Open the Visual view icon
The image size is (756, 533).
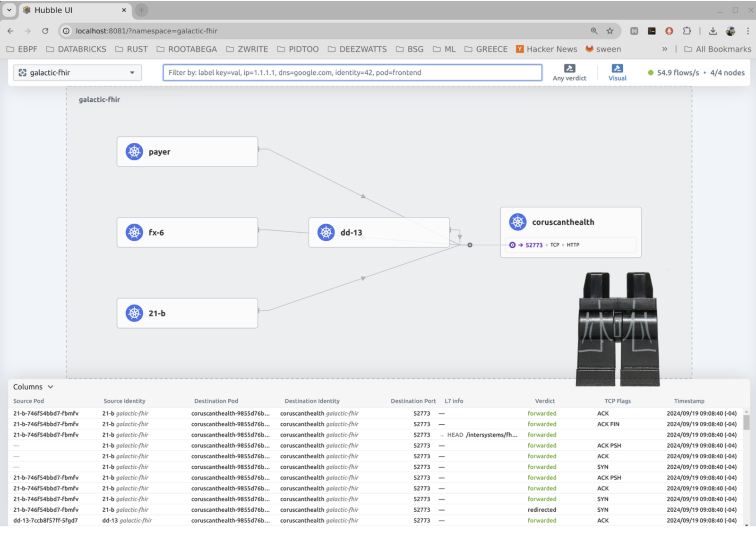pyautogui.click(x=617, y=72)
